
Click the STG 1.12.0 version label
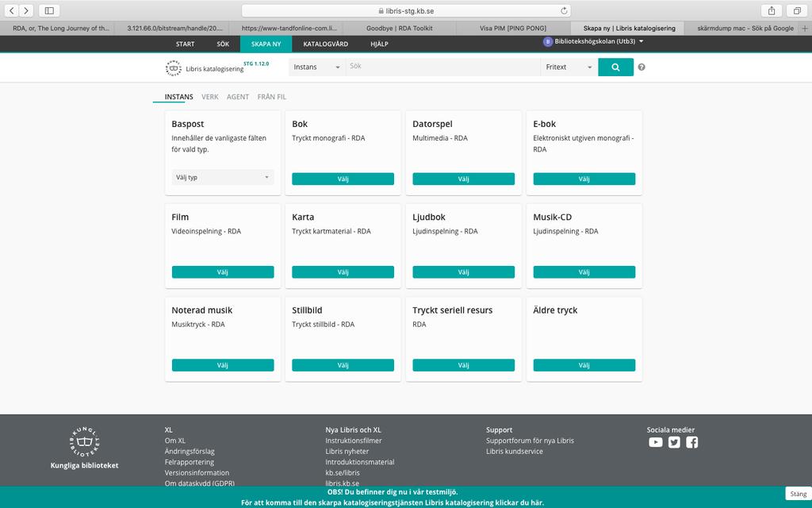point(256,63)
